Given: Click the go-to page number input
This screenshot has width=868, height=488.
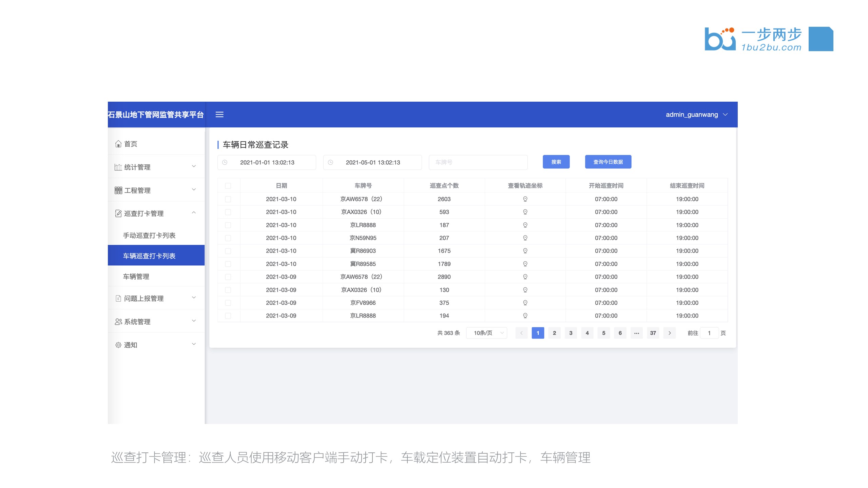Looking at the screenshot, I should tap(709, 333).
